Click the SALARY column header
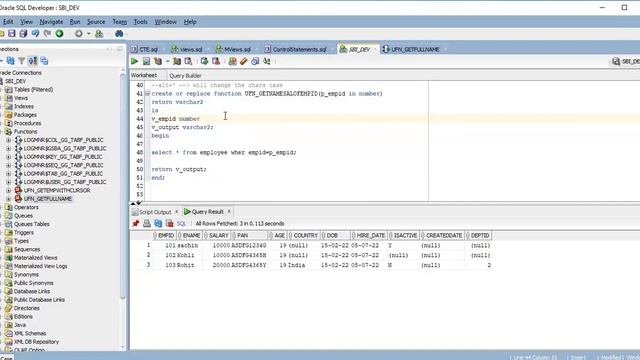 pyautogui.click(x=217, y=236)
